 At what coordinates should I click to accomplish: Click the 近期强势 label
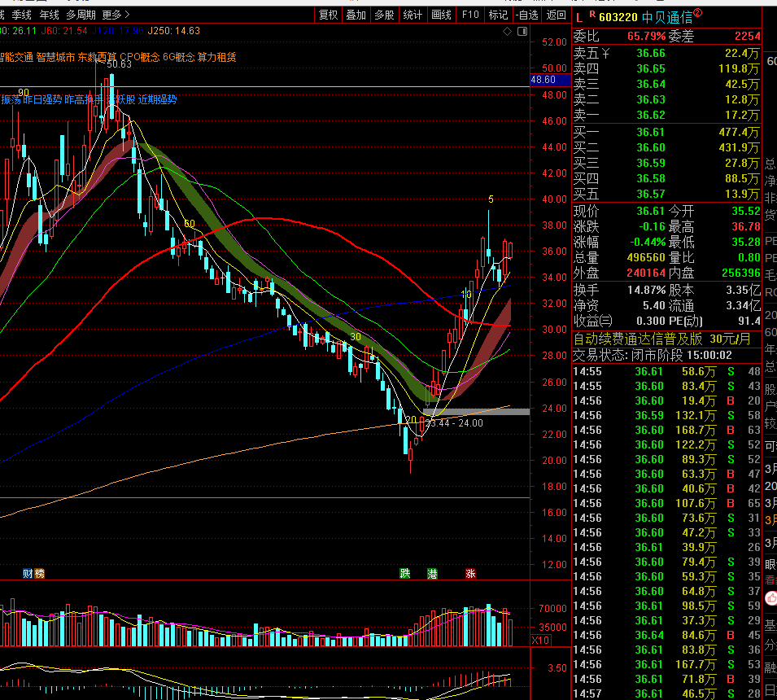tap(157, 99)
